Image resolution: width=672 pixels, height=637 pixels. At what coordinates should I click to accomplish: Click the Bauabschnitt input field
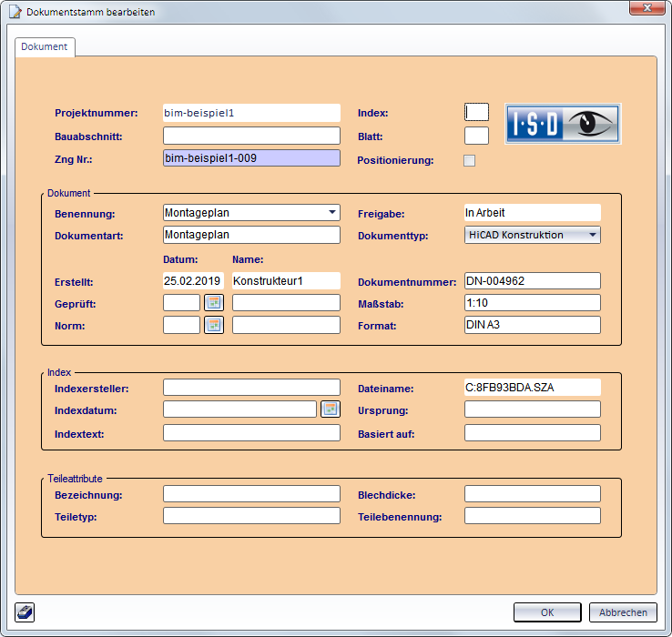click(251, 136)
